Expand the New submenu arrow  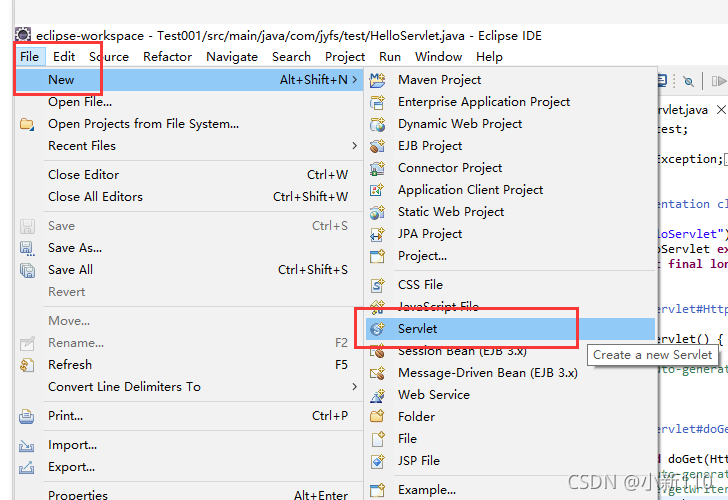click(x=355, y=80)
